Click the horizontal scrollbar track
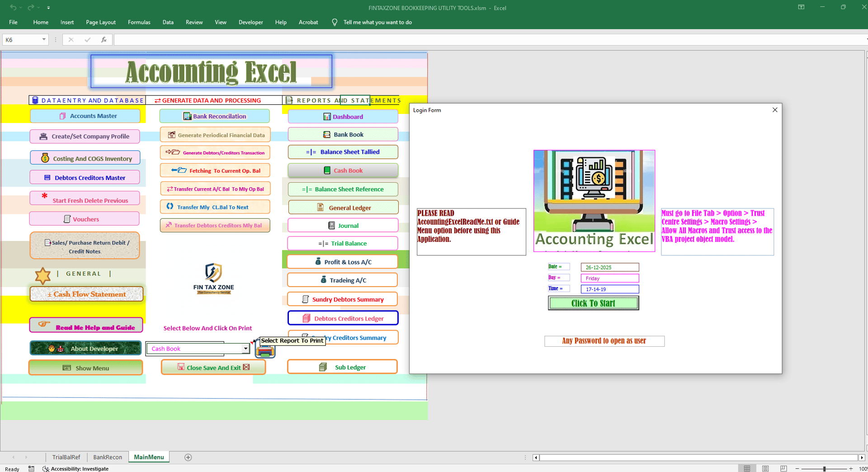The image size is (868, 472). [698, 458]
